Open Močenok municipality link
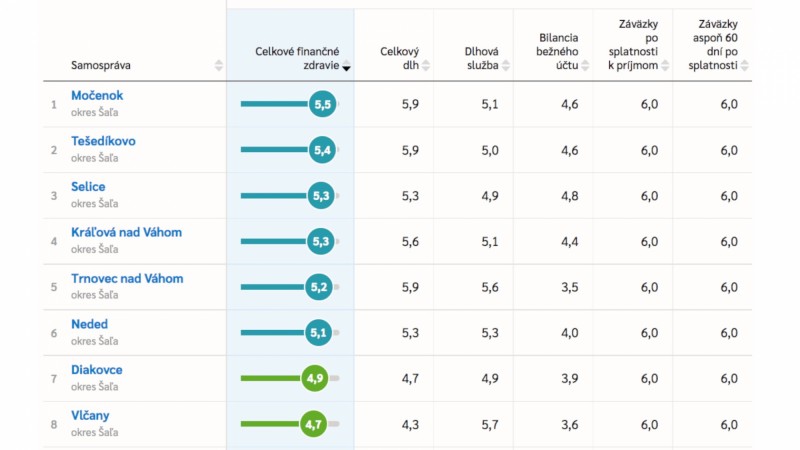Image resolution: width=800 pixels, height=450 pixels. click(x=97, y=95)
